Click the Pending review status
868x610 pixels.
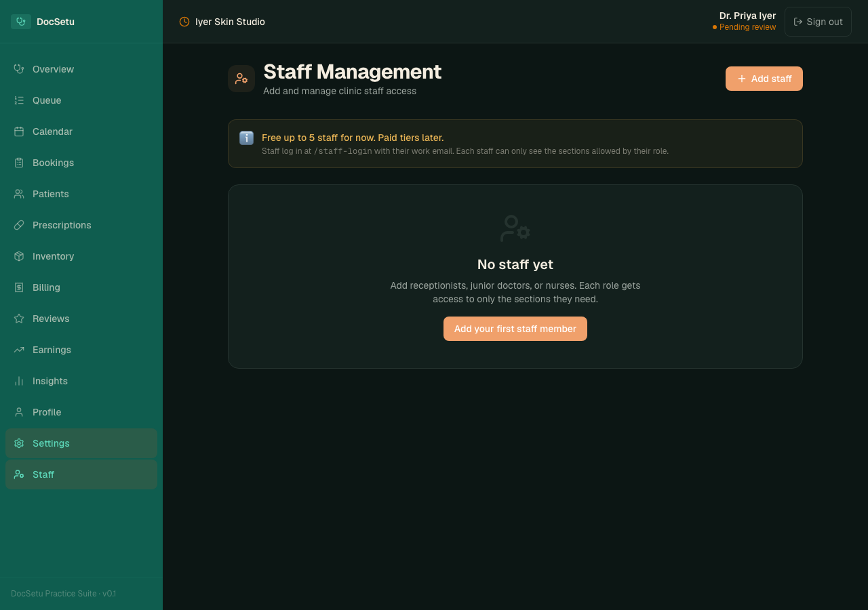[x=744, y=27]
